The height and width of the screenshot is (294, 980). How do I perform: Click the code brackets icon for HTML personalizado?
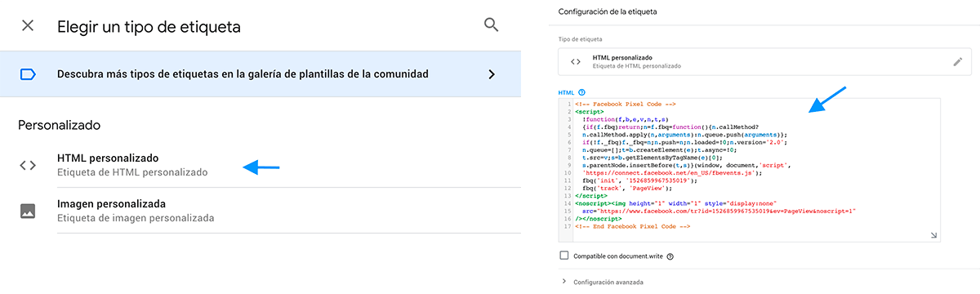[x=28, y=165]
